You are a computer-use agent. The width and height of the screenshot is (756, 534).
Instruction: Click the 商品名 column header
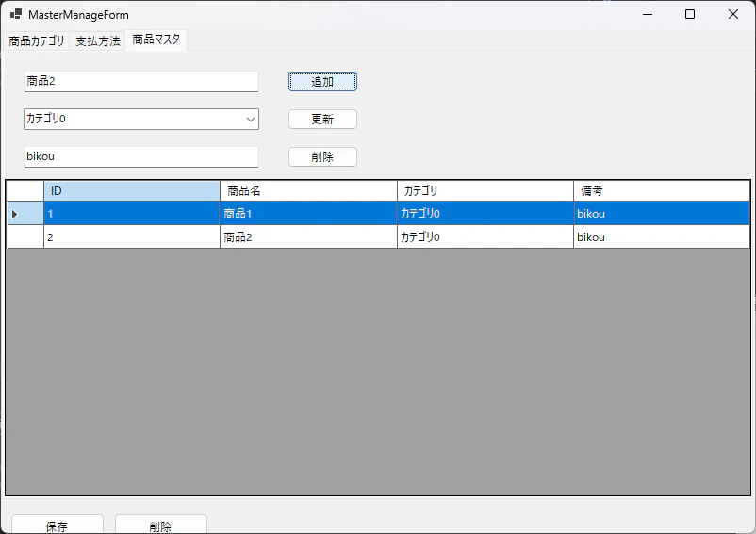pyautogui.click(x=308, y=190)
